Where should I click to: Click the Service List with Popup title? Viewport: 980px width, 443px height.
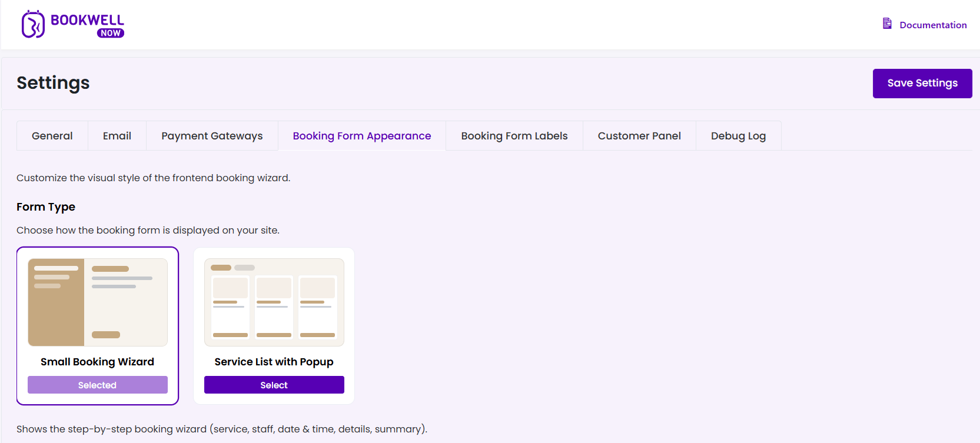coord(274,362)
